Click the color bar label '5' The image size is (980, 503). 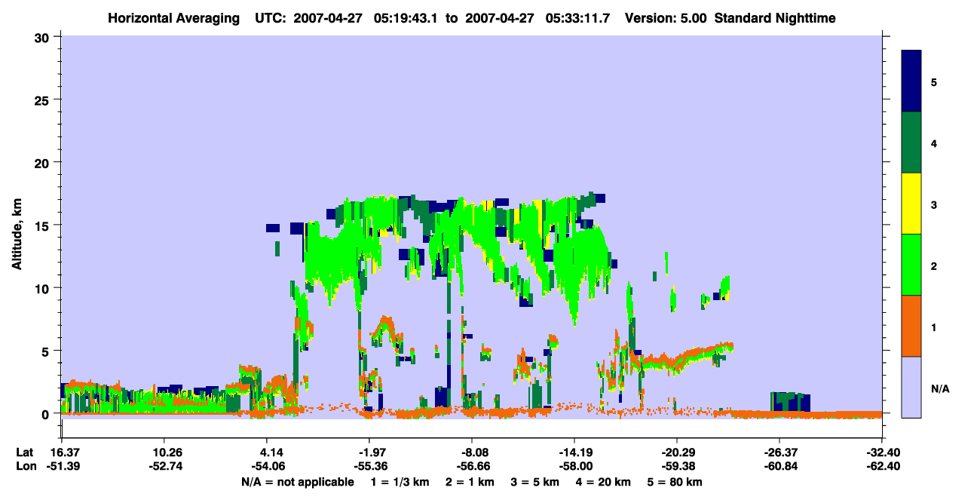tap(934, 81)
